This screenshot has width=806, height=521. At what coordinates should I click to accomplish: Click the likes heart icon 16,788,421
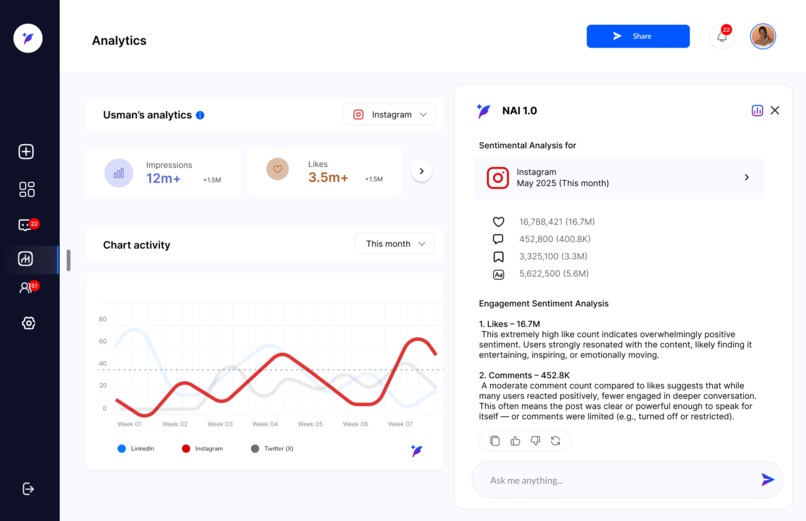point(499,222)
